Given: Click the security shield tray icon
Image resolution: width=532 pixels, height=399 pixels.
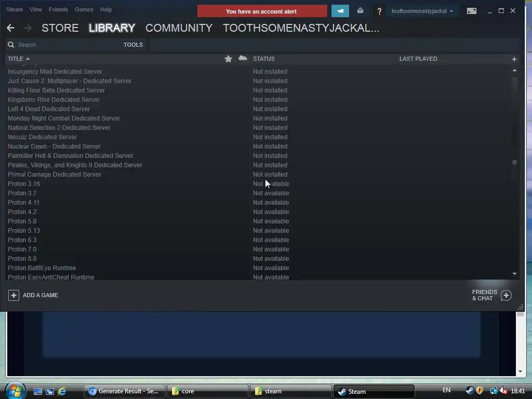Looking at the screenshot, I should (480, 391).
